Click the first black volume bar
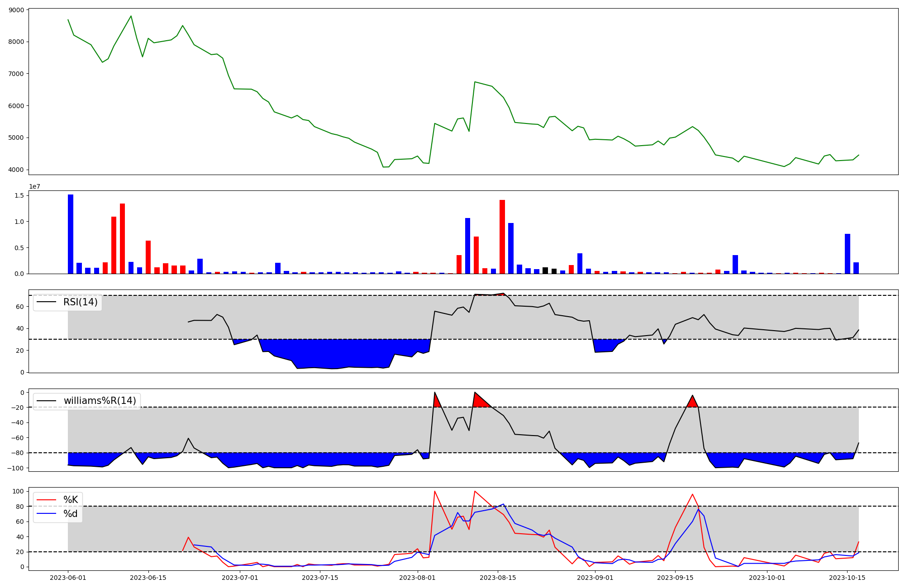The height and width of the screenshot is (588, 905). 545,270
